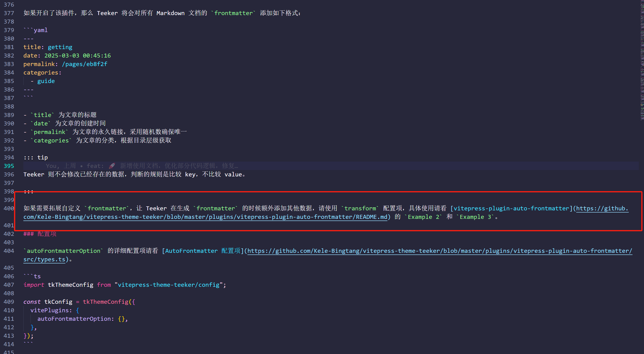Click 'autoFrontmatterOption: {},' property
Viewport: 644px width, 354px height.
[x=83, y=319]
